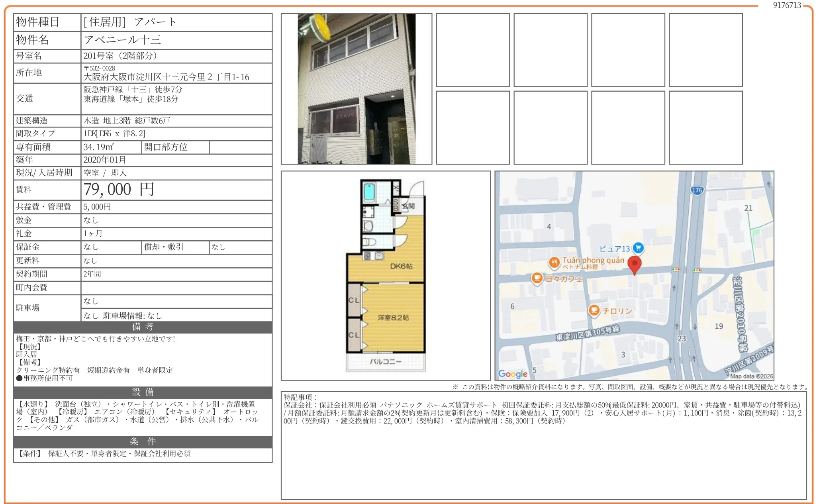
Task: Click the Tuấn phong quán restaurant icon
Action: point(554,262)
